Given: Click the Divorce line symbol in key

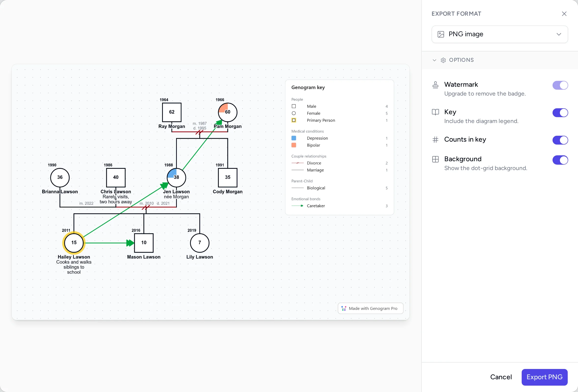Looking at the screenshot, I should pos(297,163).
